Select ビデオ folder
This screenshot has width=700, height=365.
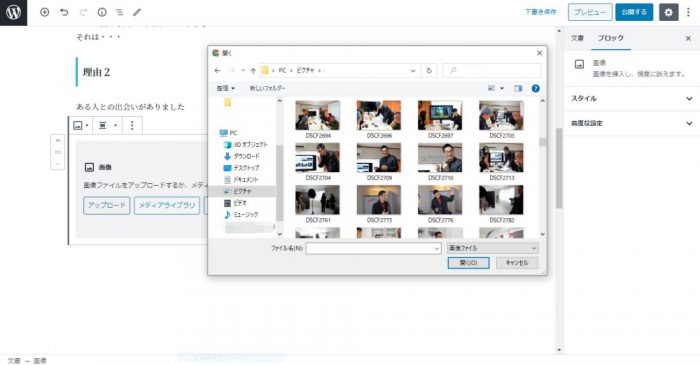click(235, 203)
